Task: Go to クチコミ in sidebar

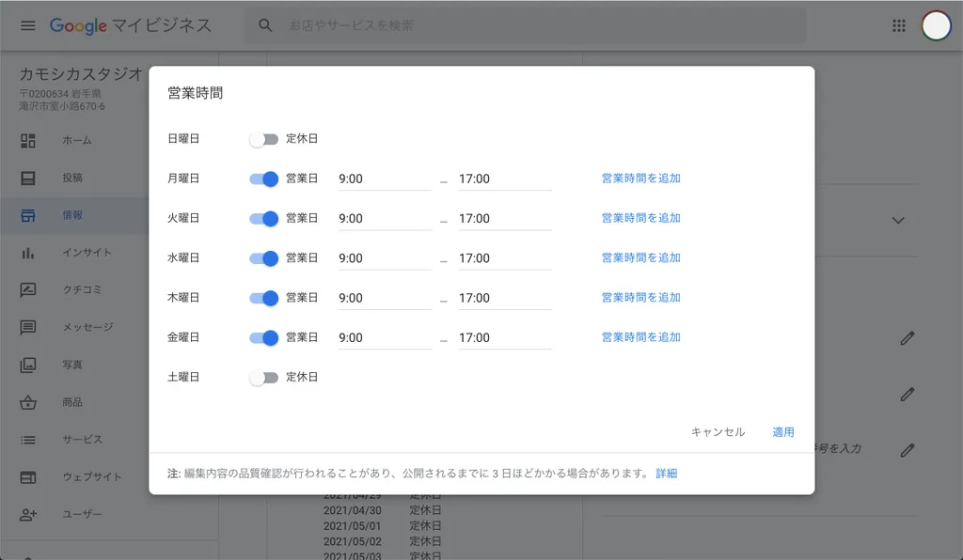Action: (x=82, y=290)
